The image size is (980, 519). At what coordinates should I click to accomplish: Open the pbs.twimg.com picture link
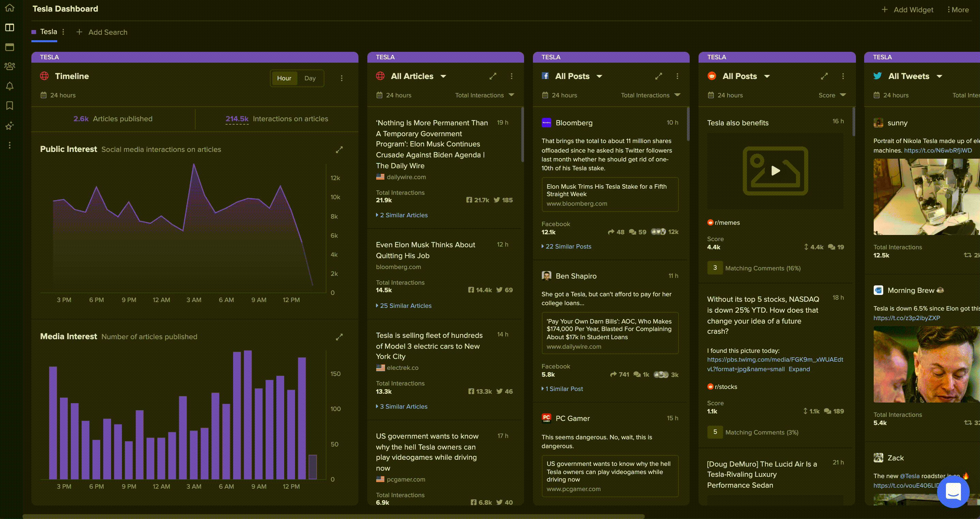(x=775, y=364)
